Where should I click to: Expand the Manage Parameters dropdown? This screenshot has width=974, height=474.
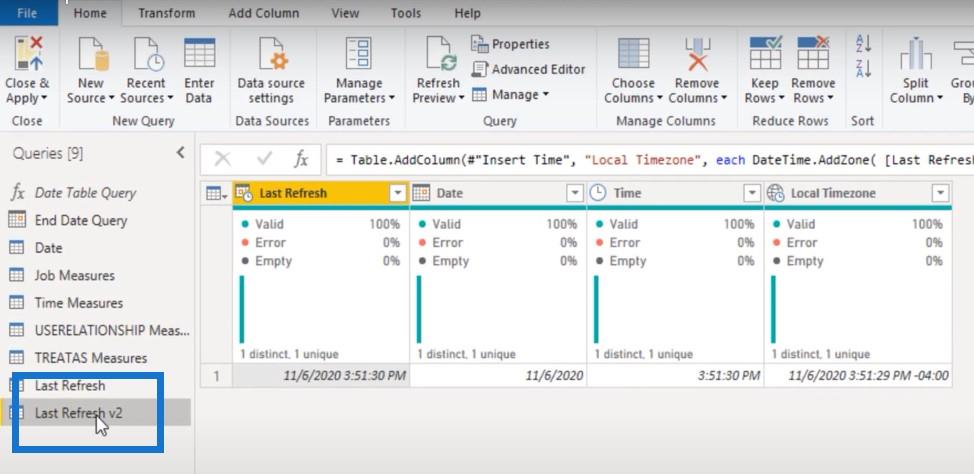(x=392, y=99)
